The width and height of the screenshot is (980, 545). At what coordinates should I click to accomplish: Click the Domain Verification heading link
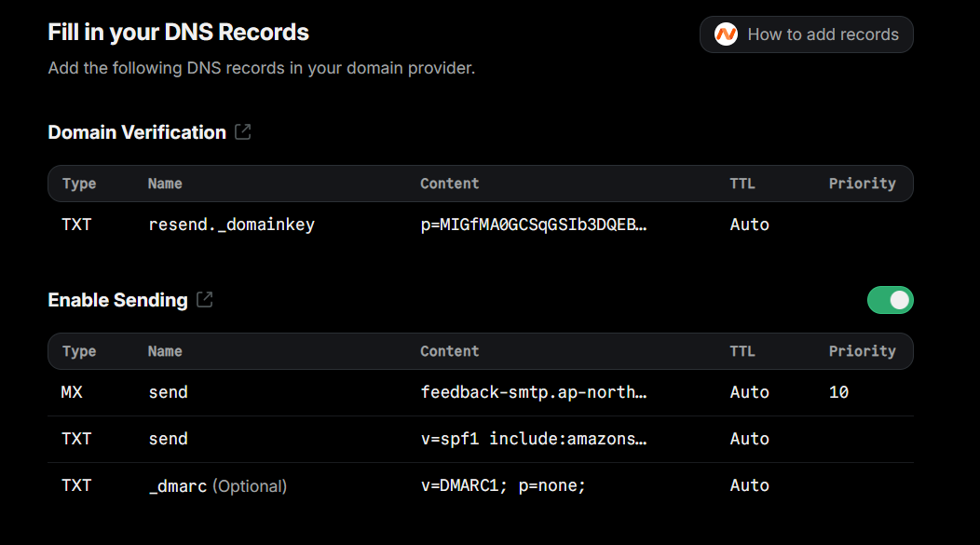[137, 132]
